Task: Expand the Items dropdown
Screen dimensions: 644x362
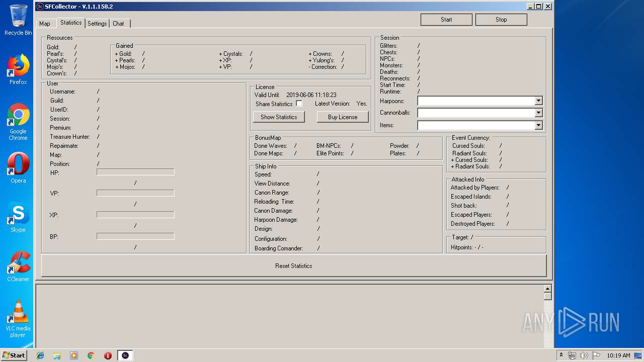Action: pyautogui.click(x=538, y=125)
